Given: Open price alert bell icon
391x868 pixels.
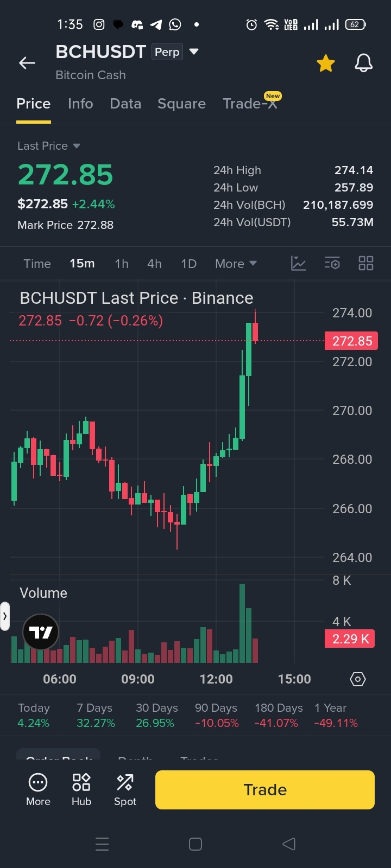Looking at the screenshot, I should tap(364, 63).
